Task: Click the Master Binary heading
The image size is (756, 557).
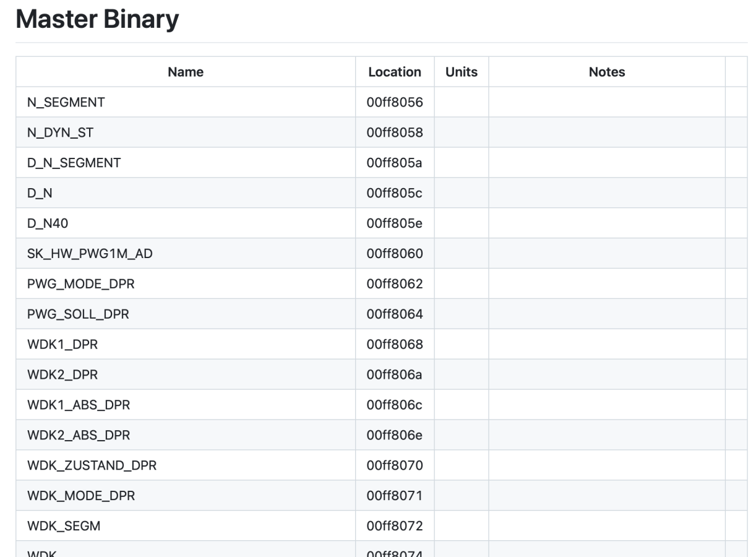Action: tap(97, 20)
